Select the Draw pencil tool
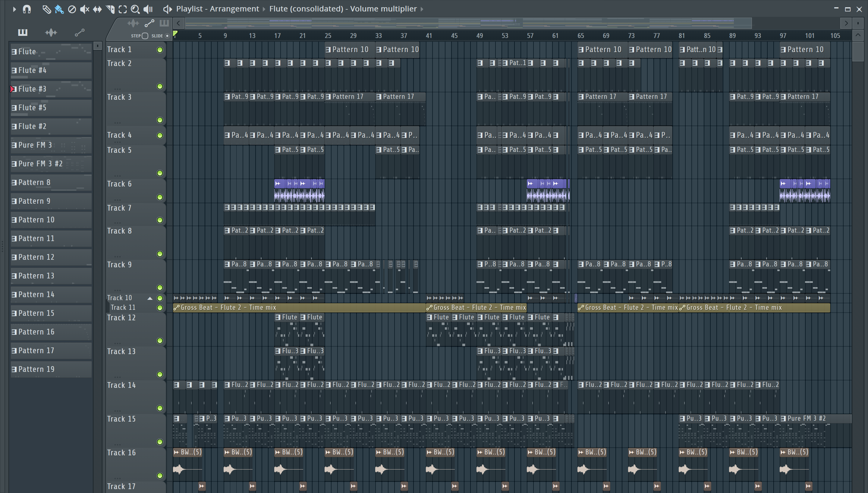This screenshot has width=868, height=493. point(46,9)
